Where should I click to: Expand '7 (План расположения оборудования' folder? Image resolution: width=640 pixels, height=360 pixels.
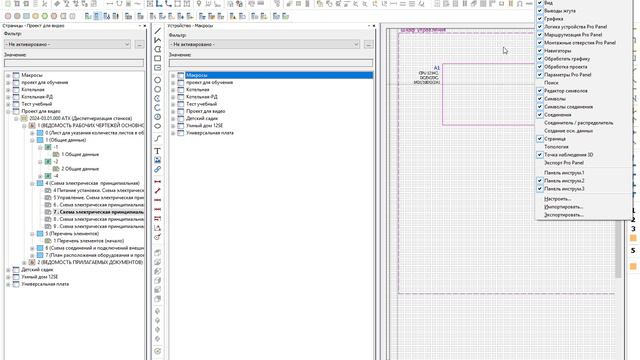coord(32,255)
